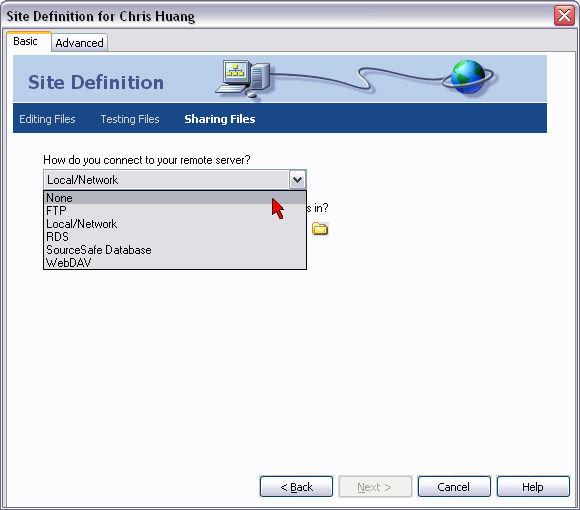580x510 pixels.
Task: Switch to the Advanced tab
Action: 80,43
